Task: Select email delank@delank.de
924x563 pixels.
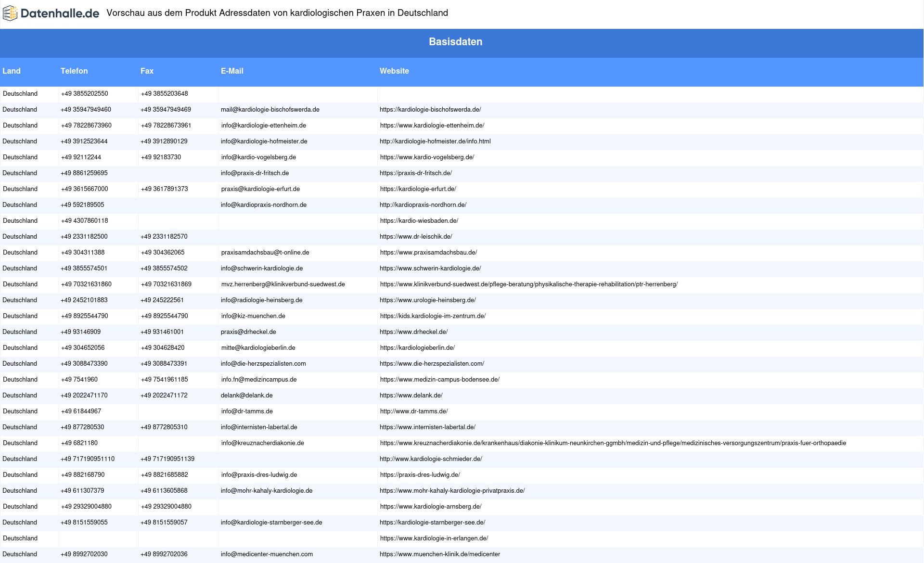Action: [246, 396]
